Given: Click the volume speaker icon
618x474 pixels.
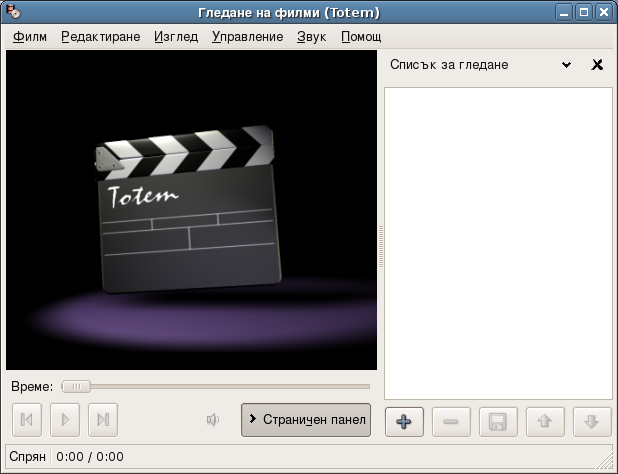Looking at the screenshot, I should [213, 420].
